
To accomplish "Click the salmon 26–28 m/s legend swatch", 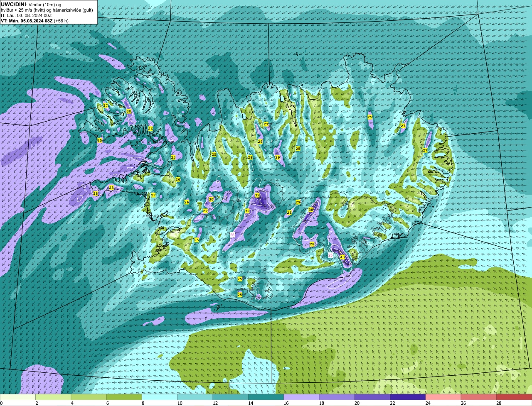I will (479, 397).
